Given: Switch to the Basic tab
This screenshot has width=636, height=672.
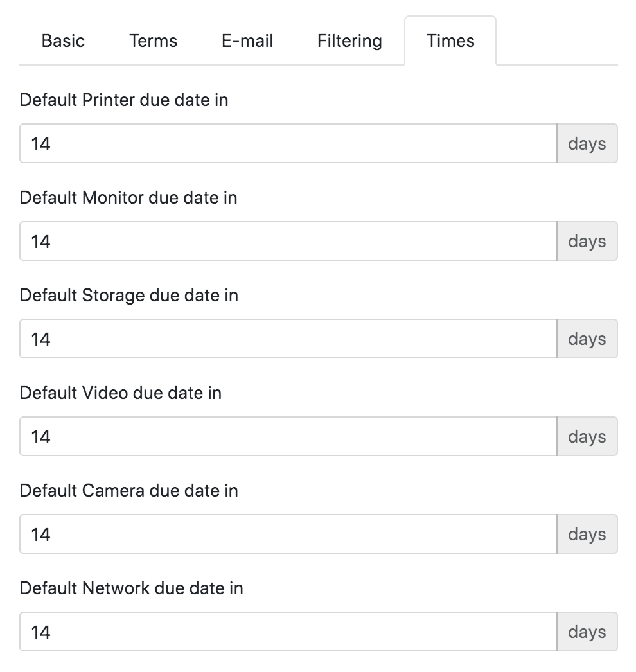Looking at the screenshot, I should [62, 40].
